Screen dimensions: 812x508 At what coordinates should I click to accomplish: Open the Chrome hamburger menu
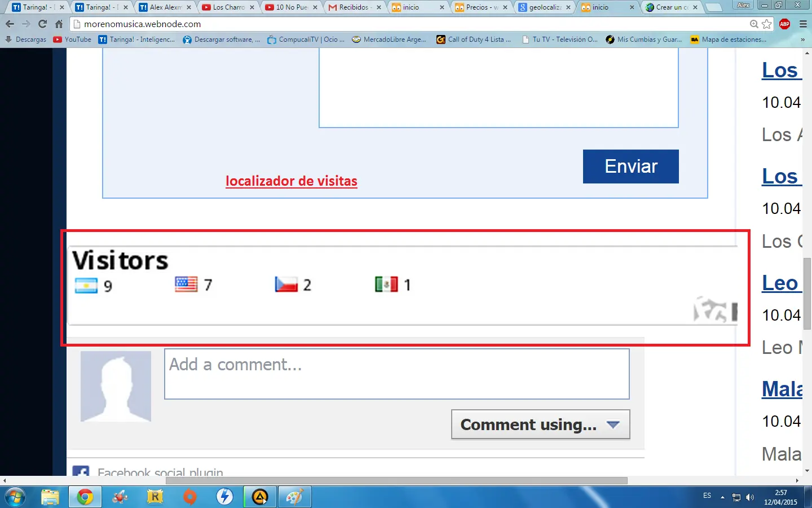pos(803,24)
